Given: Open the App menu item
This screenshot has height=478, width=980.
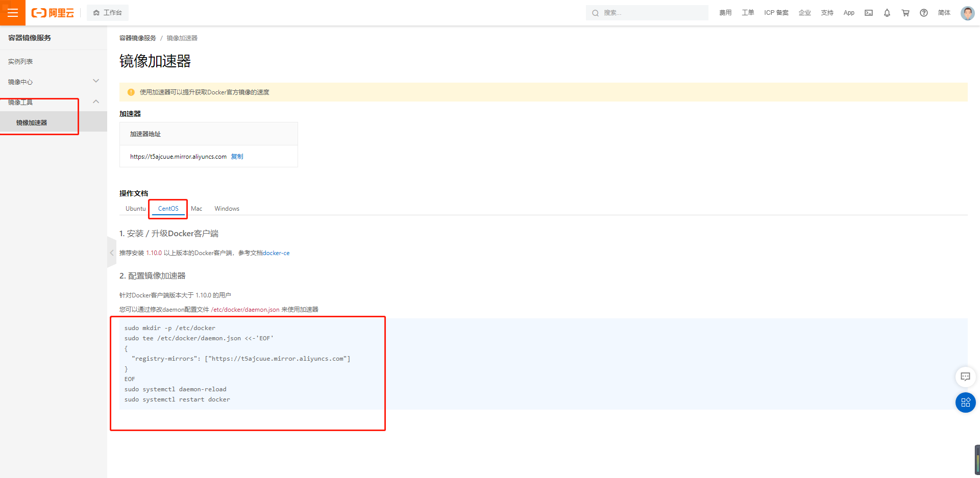Looking at the screenshot, I should [x=849, y=13].
